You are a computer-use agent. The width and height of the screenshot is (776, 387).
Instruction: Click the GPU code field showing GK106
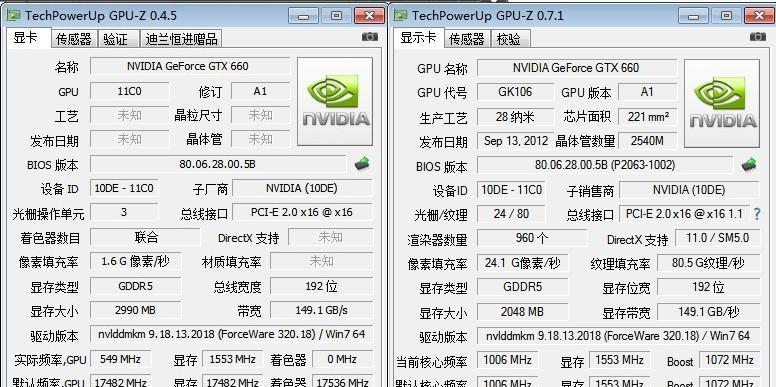[x=515, y=92]
